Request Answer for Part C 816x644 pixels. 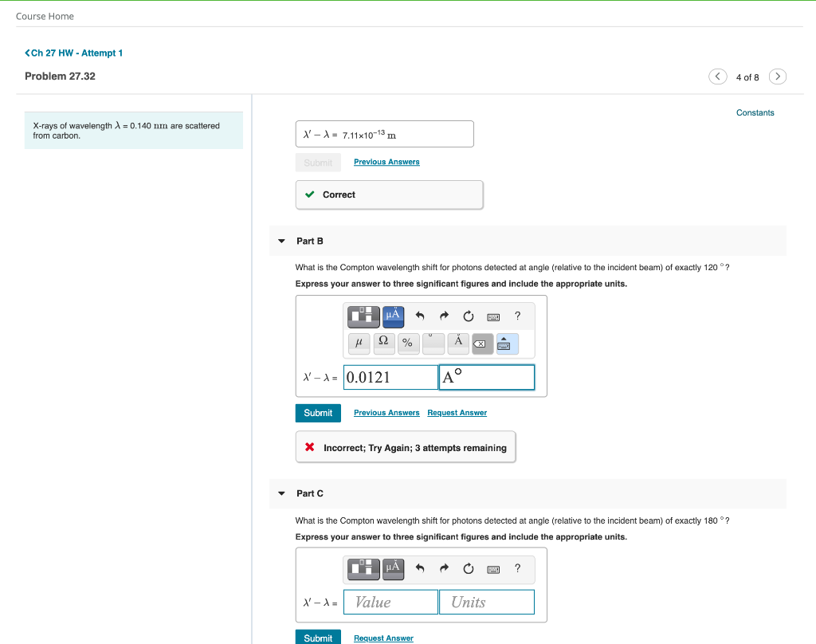(x=383, y=638)
